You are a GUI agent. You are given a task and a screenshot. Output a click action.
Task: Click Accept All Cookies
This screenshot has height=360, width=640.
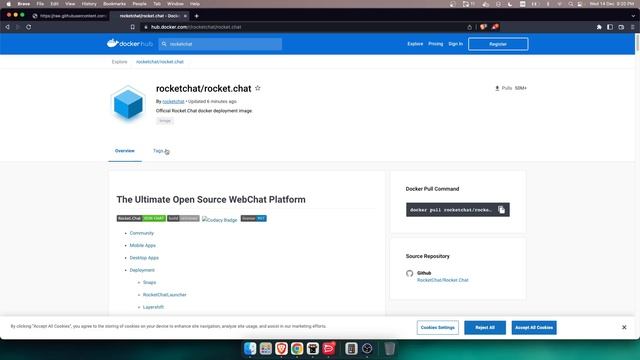[x=534, y=327]
